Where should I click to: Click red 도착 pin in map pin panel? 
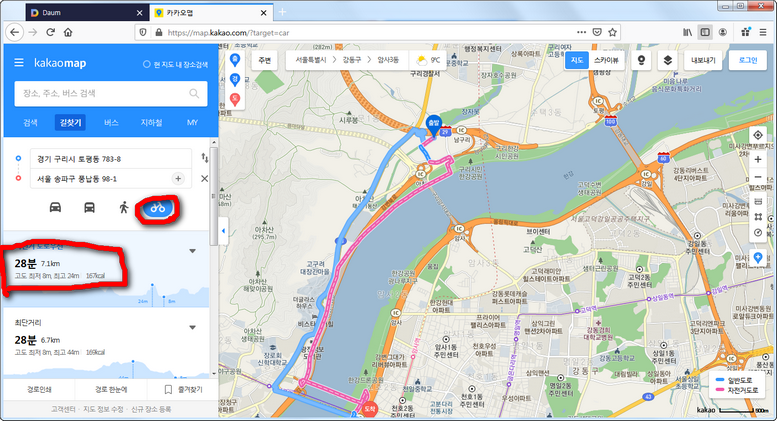click(x=235, y=99)
